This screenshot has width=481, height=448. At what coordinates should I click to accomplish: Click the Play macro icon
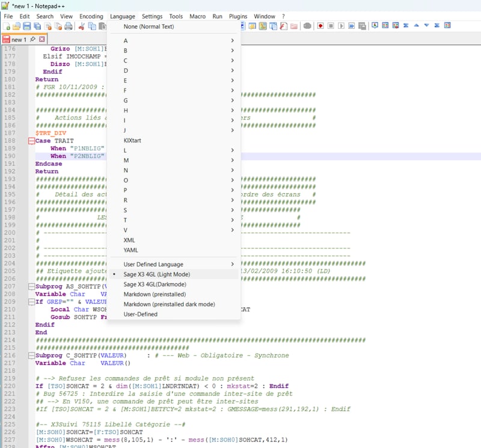(x=341, y=26)
